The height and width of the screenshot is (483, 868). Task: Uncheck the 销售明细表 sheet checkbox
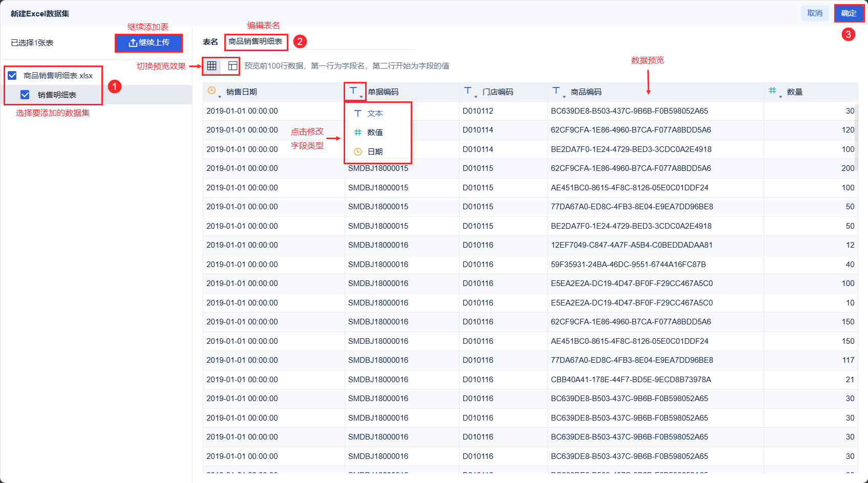(x=25, y=95)
